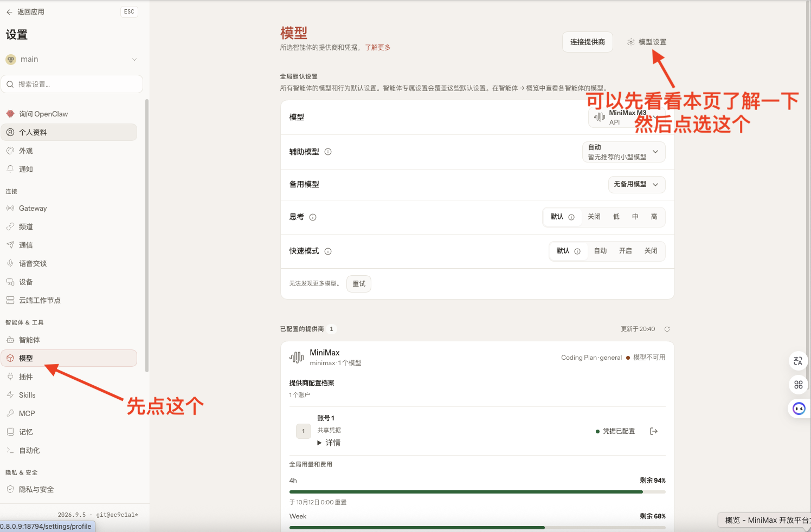Set 快速模式 to 开启
Viewport: 811px width, 532px height.
tap(626, 251)
